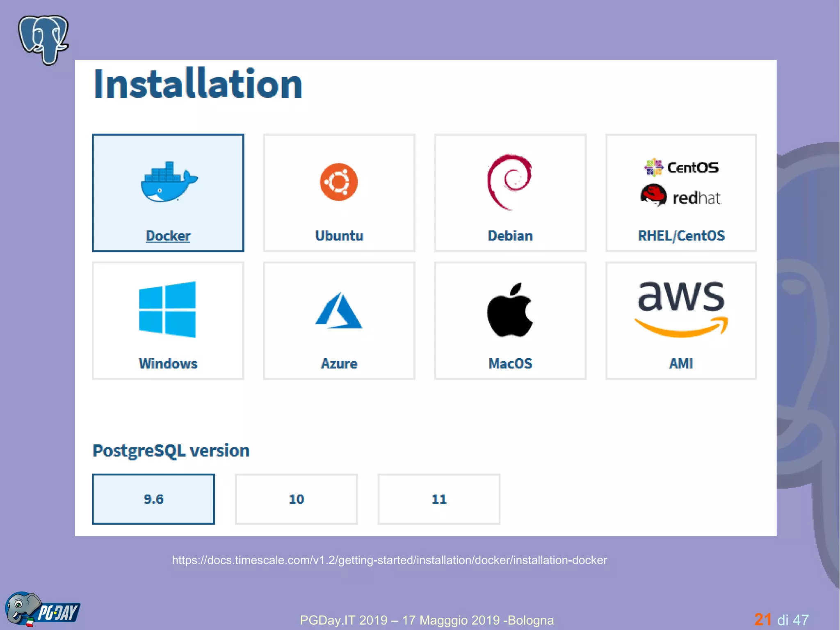Click the slide number 21 di 47

click(x=781, y=619)
